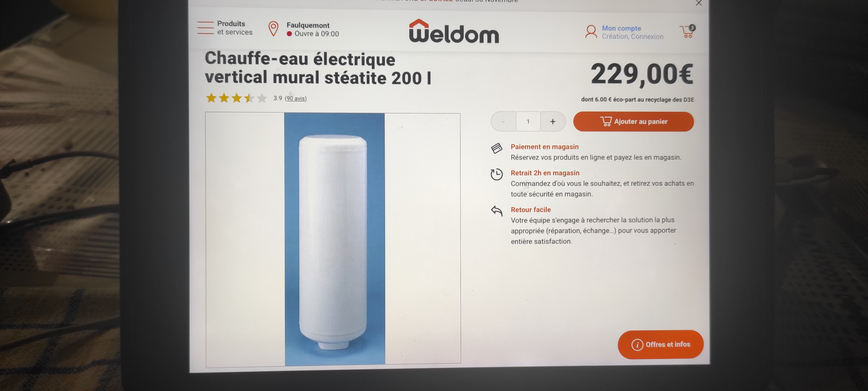Viewport: 868px width, 391px height.
Task: Click the Weldom logo
Action: coord(453,31)
